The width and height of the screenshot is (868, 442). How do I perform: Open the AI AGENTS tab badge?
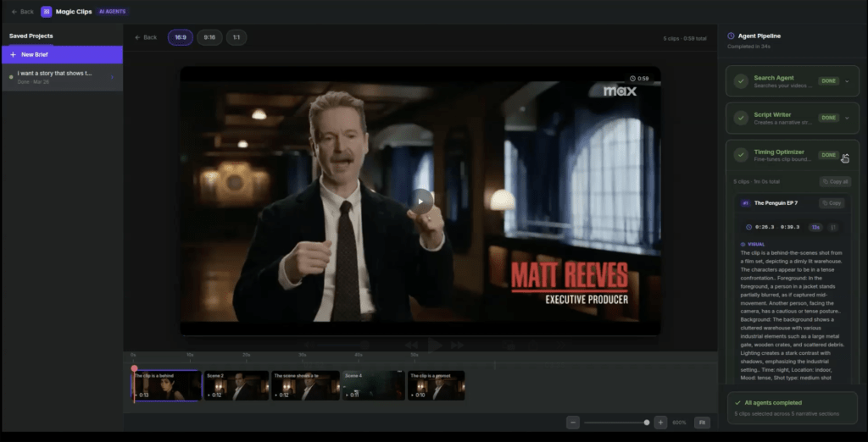113,12
